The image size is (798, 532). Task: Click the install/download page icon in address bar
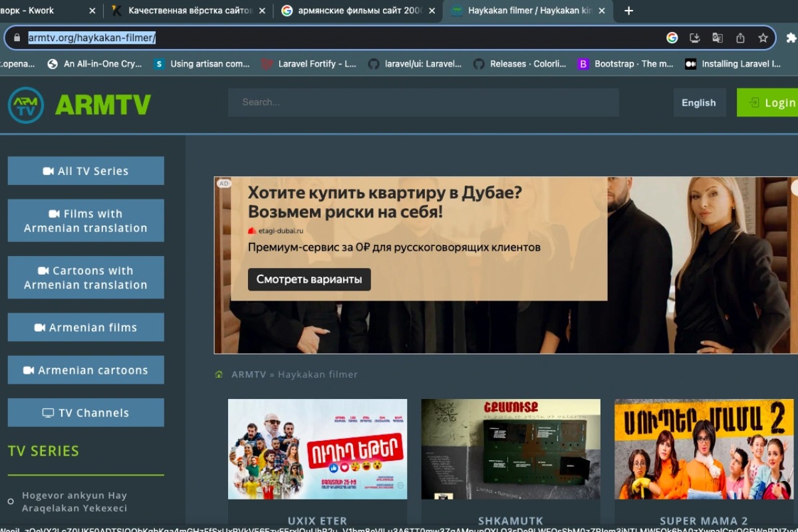click(x=695, y=38)
